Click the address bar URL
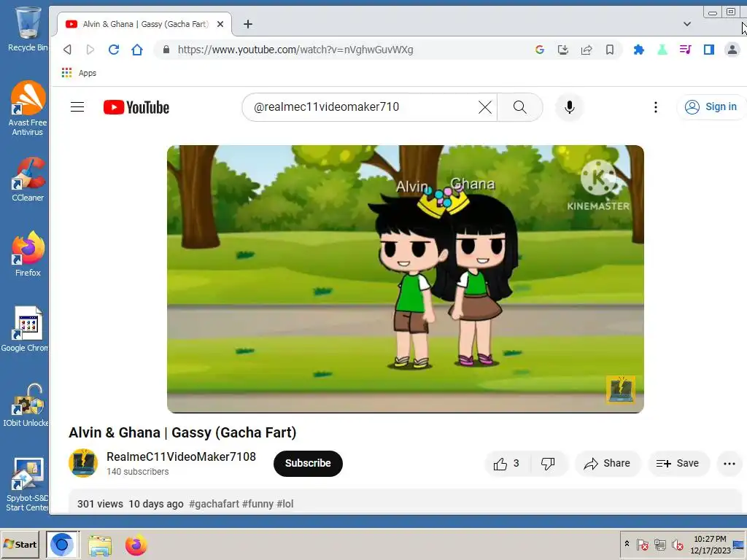 click(295, 50)
